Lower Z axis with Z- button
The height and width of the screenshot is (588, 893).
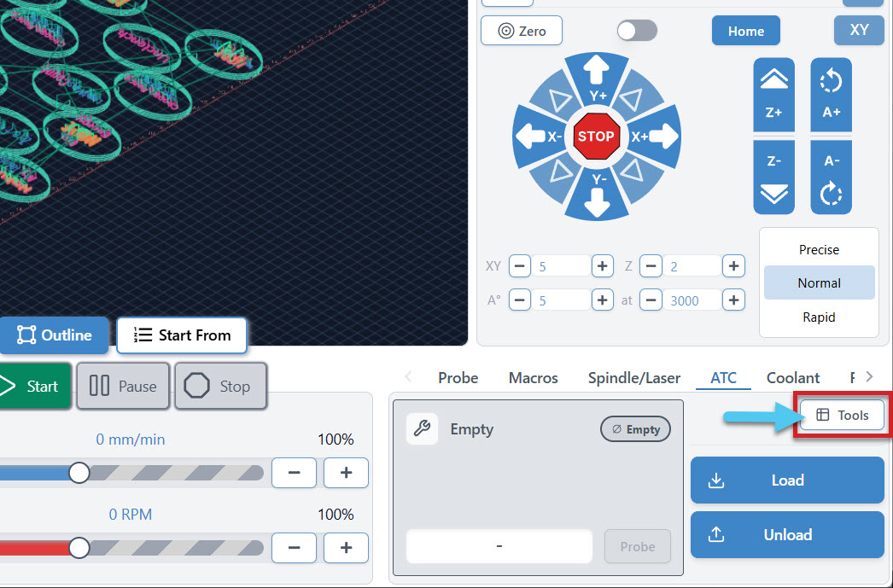(773, 177)
